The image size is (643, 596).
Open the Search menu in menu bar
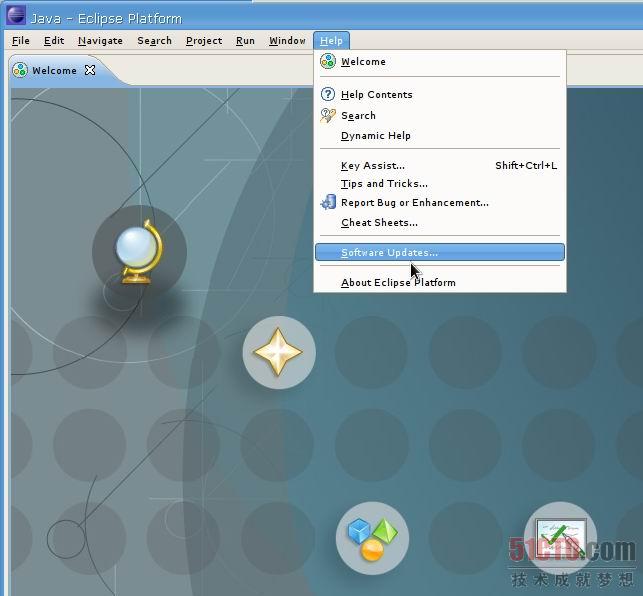pyautogui.click(x=154, y=41)
